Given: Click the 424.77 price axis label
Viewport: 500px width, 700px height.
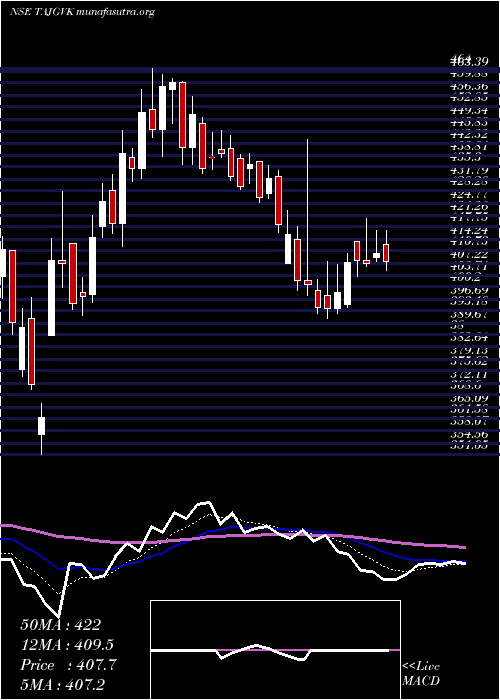Looking at the screenshot, I should pyautogui.click(x=470, y=195).
